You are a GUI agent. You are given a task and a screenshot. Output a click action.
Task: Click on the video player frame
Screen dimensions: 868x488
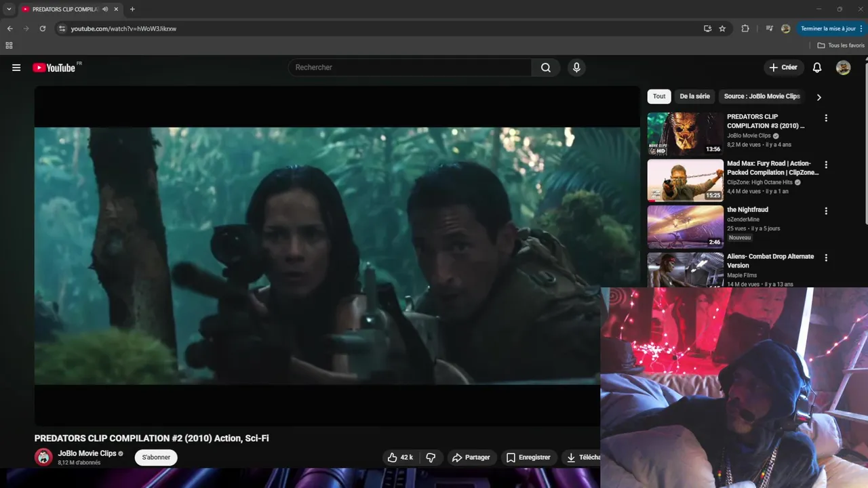pyautogui.click(x=337, y=256)
